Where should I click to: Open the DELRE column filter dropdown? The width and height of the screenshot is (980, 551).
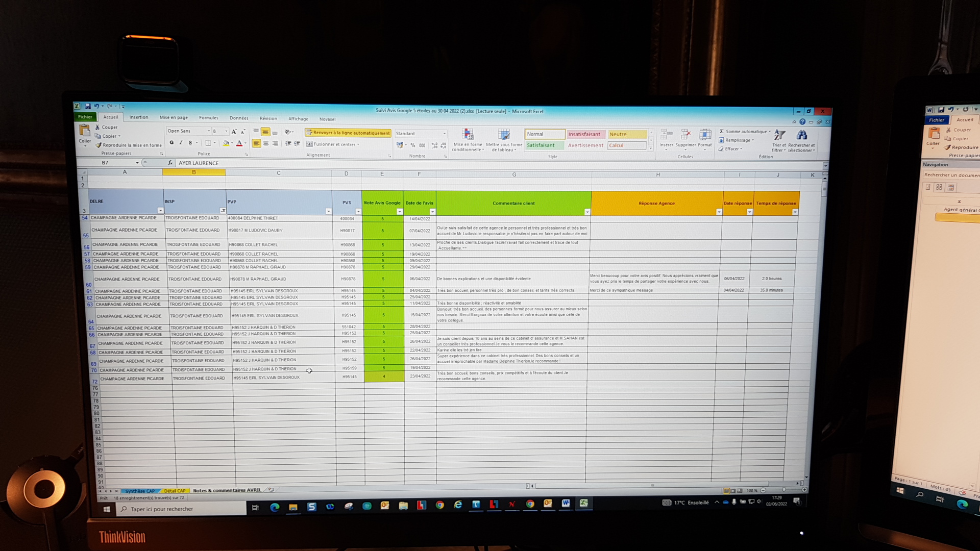(160, 211)
